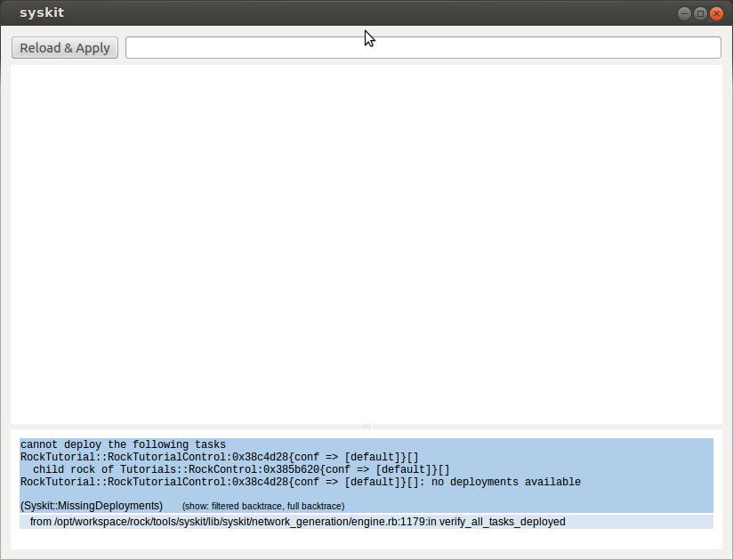Maximize the syskit window
This screenshot has height=560, width=733.
click(700, 13)
